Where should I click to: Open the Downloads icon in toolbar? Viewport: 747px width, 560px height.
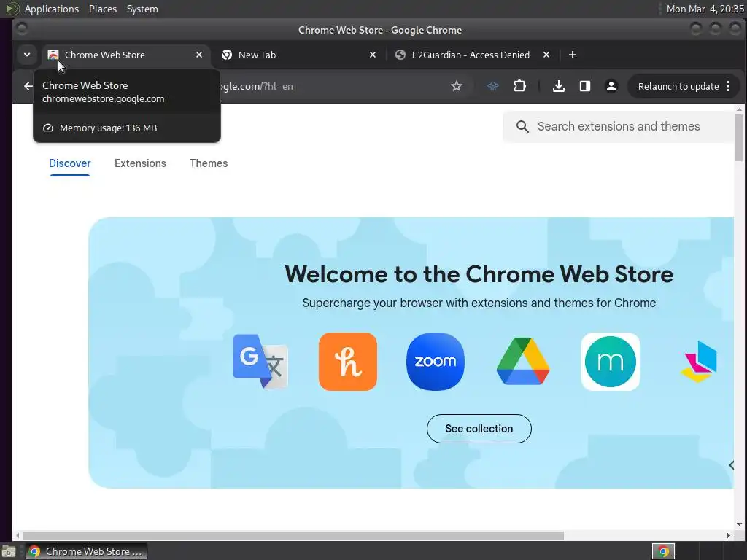click(559, 86)
